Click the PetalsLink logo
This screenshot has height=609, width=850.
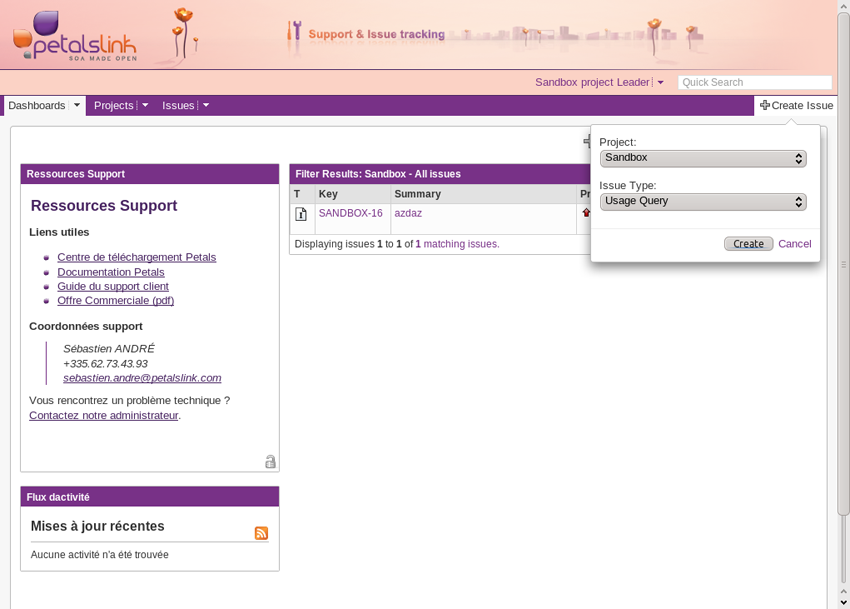click(x=75, y=36)
